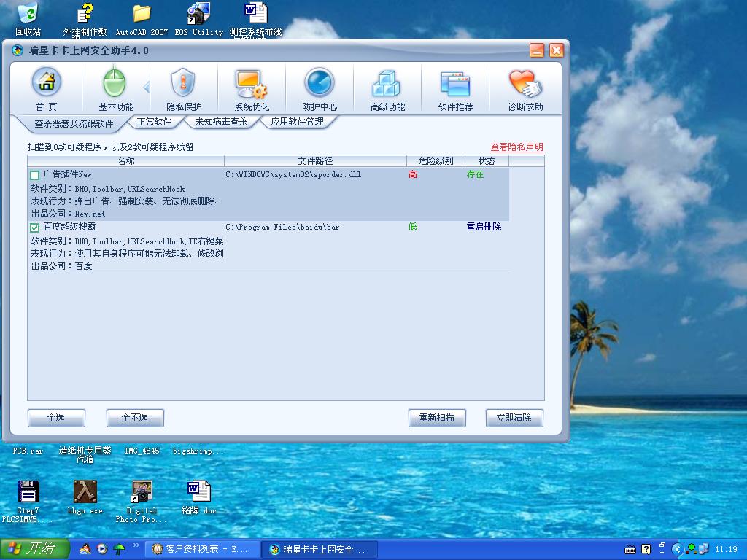747x560 pixels.
Task: Switch to the 正常软件 tab
Action: pyautogui.click(x=155, y=122)
